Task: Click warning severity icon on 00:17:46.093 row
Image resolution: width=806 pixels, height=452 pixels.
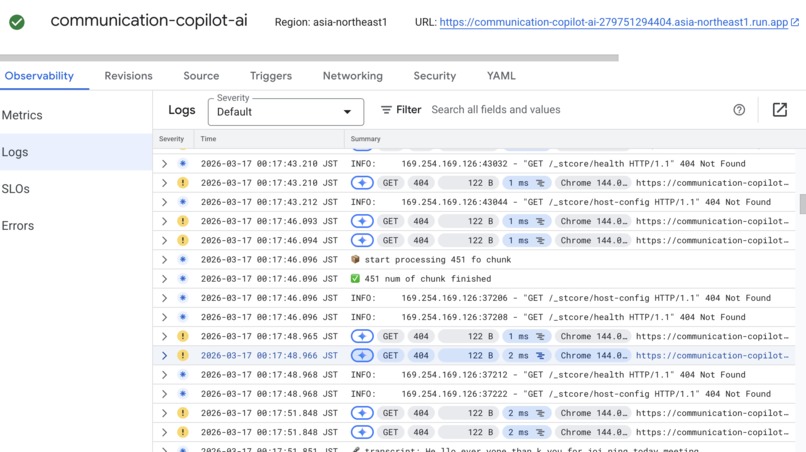Action: [182, 221]
